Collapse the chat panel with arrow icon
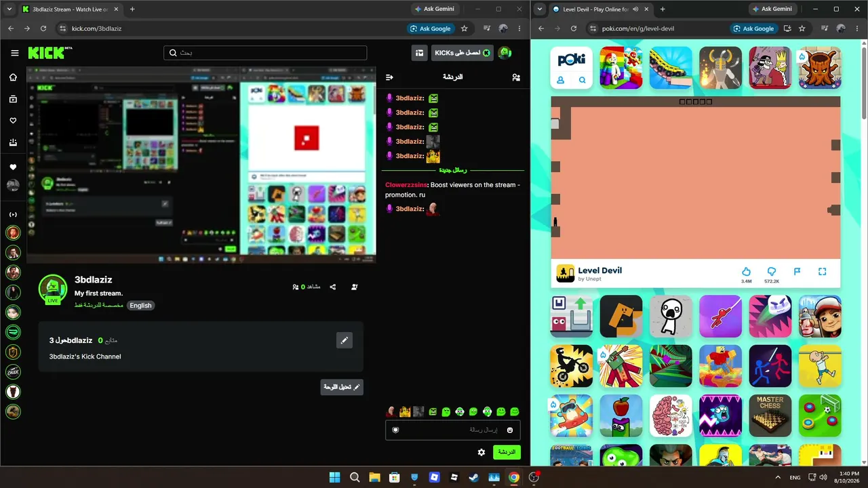The width and height of the screenshot is (868, 488). 389,77
